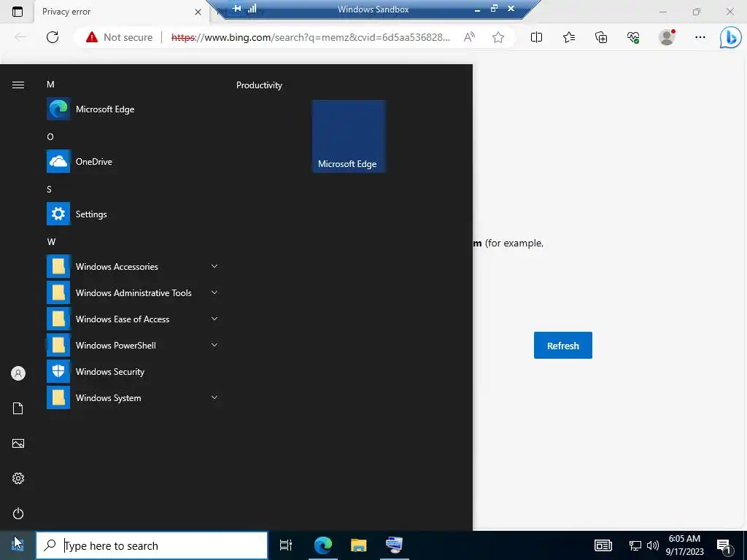Open Edge Settings and more menu
Viewport: 747px width, 560px height.
[700, 37]
